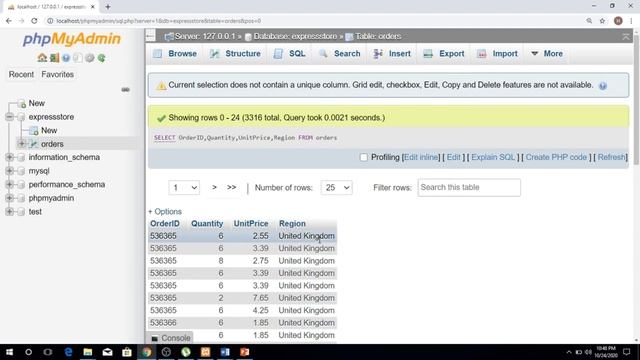The width and height of the screenshot is (640, 360).
Task: Sort by the UnitPrice column header
Action: click(251, 224)
